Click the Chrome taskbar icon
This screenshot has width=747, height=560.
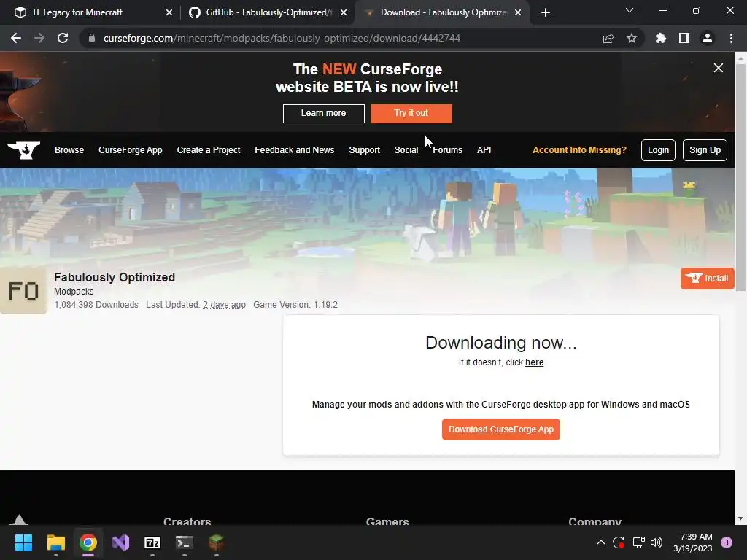point(88,542)
